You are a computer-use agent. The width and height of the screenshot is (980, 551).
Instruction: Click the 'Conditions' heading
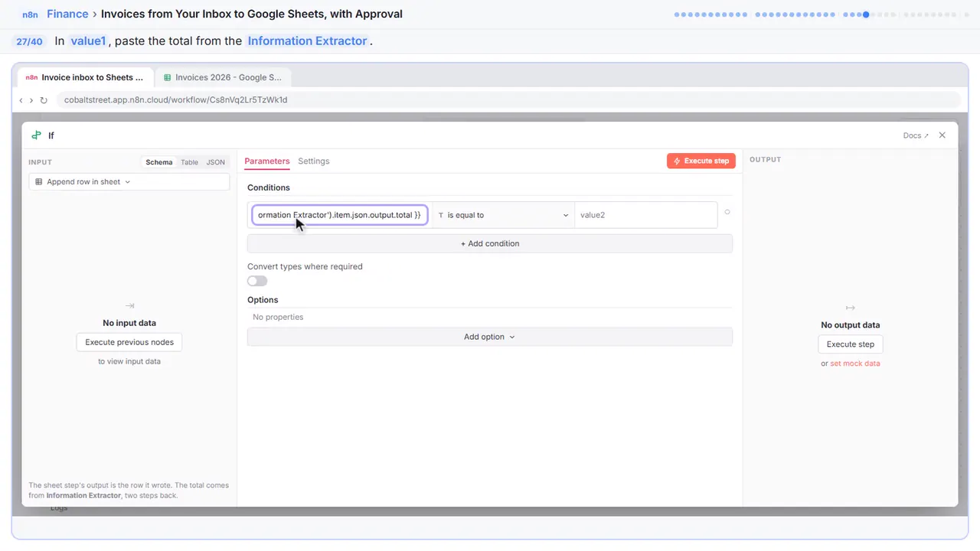[269, 187]
